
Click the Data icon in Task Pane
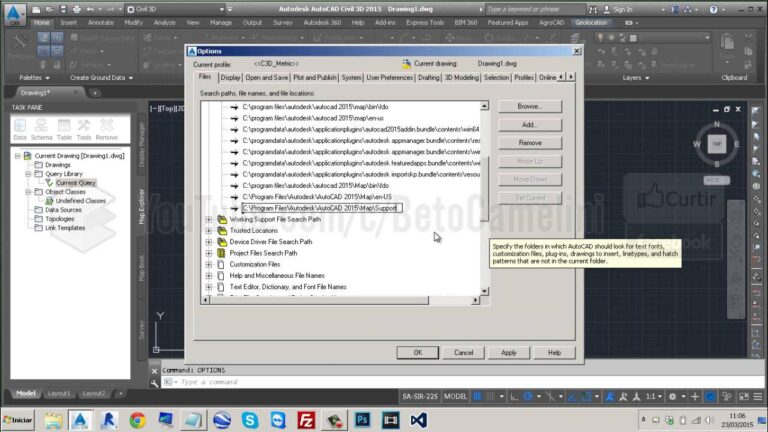pos(20,130)
